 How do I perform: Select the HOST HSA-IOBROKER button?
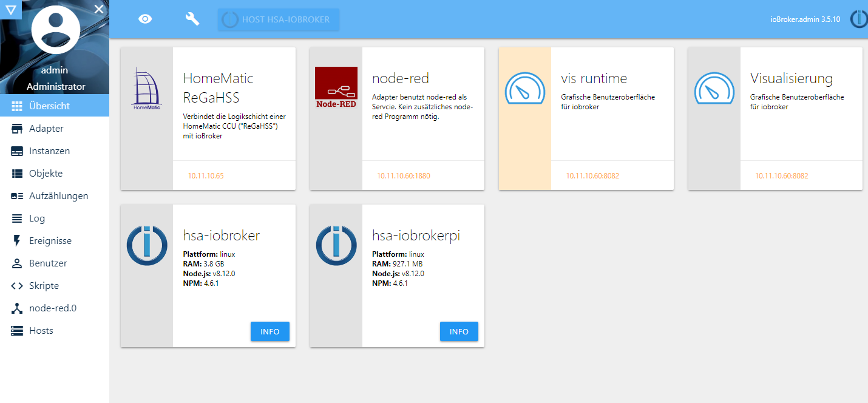(279, 19)
